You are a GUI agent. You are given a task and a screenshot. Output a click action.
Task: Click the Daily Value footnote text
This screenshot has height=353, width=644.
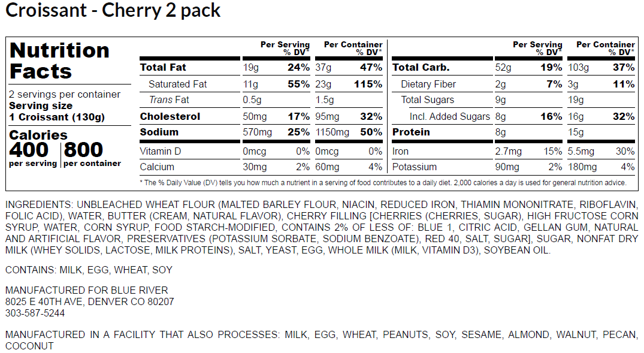point(382,182)
